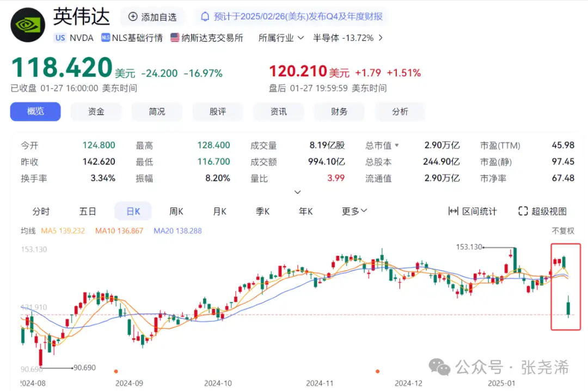This screenshot has height=391, width=588.
Task: Click the MA5 139.232 indicator
Action: [x=63, y=231]
